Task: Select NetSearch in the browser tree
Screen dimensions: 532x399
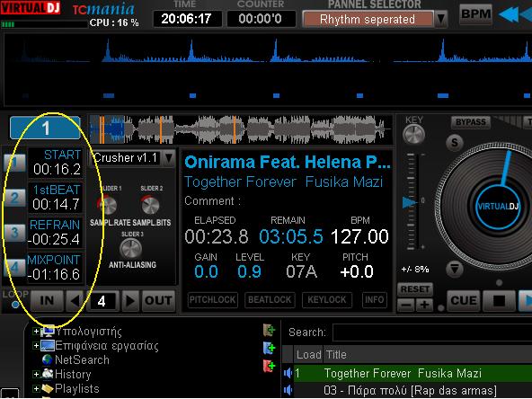Action: (x=82, y=359)
